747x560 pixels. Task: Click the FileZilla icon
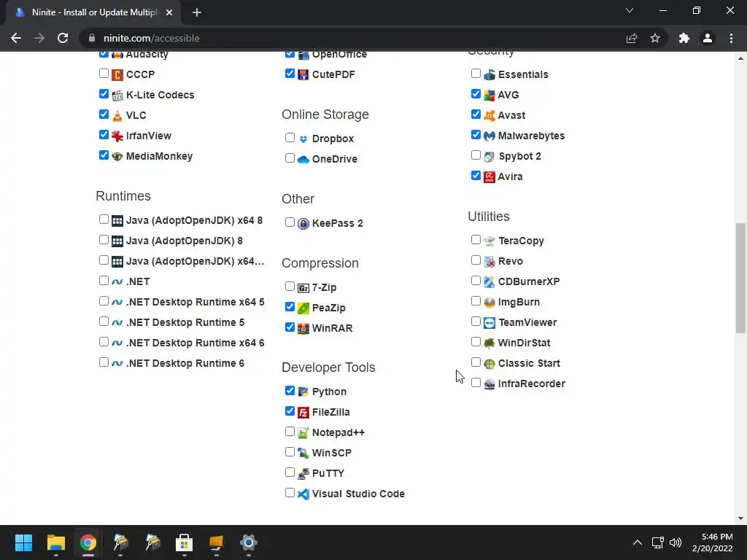pos(303,413)
